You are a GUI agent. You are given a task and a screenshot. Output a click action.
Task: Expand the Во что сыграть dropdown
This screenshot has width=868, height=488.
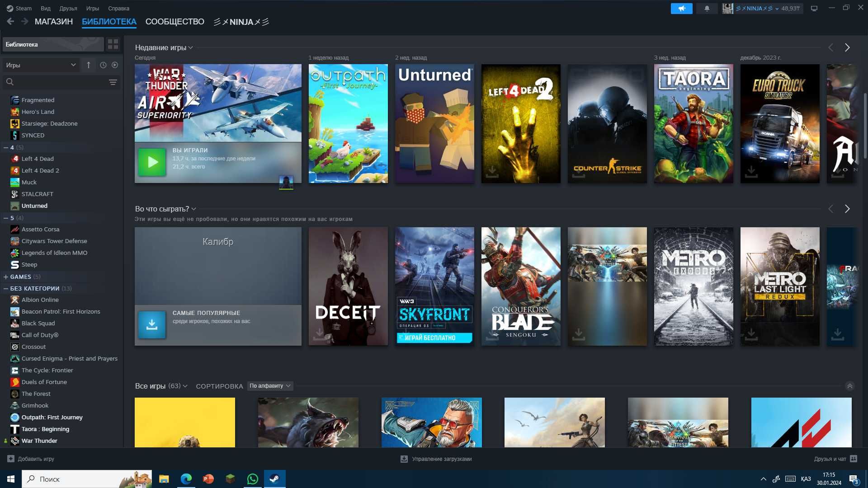pyautogui.click(x=165, y=209)
